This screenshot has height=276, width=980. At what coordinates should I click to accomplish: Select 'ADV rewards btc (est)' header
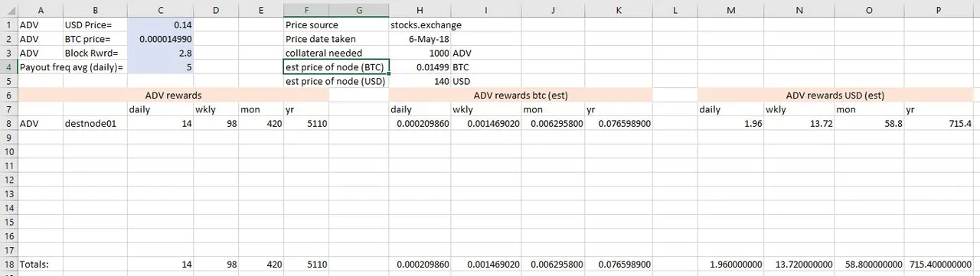click(x=521, y=95)
